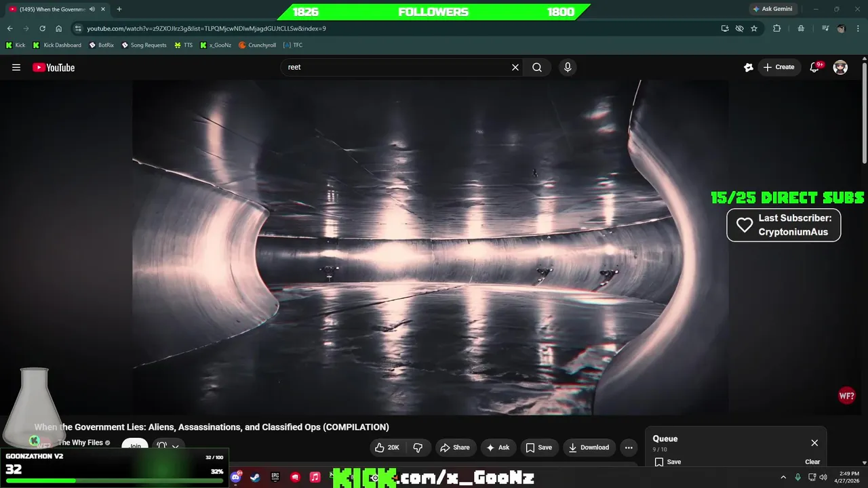Open the Extensions puzzle icon

[x=777, y=28]
